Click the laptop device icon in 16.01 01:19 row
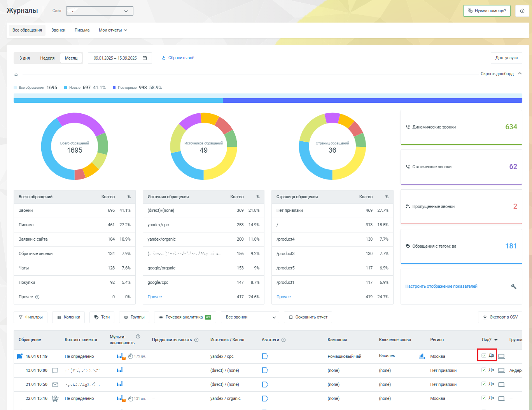 coord(501,356)
